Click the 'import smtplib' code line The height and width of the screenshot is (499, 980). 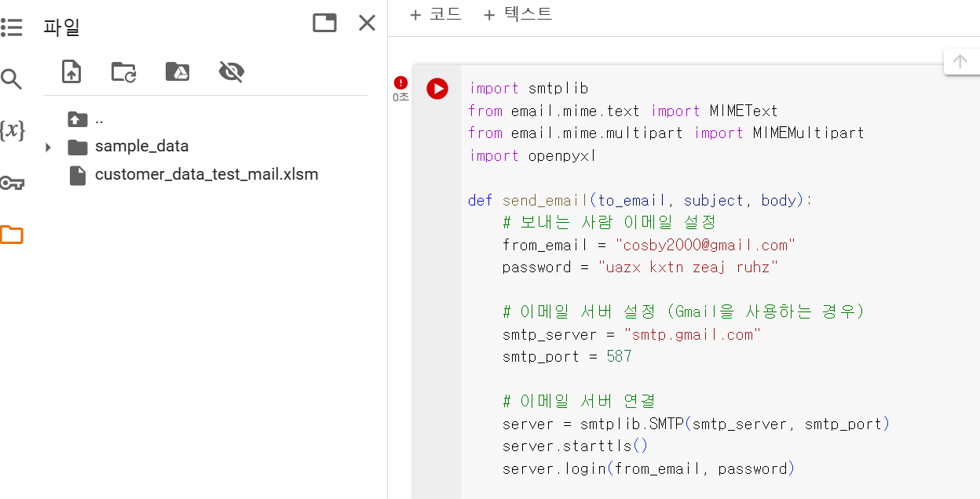pyautogui.click(x=528, y=88)
